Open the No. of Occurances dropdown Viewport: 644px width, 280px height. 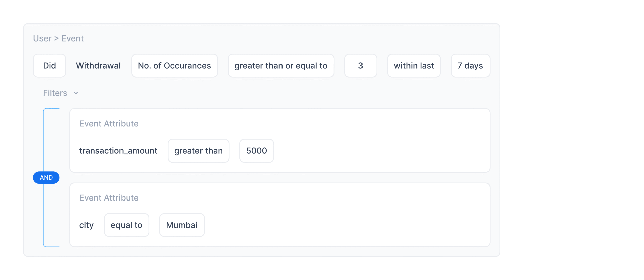pos(174,66)
